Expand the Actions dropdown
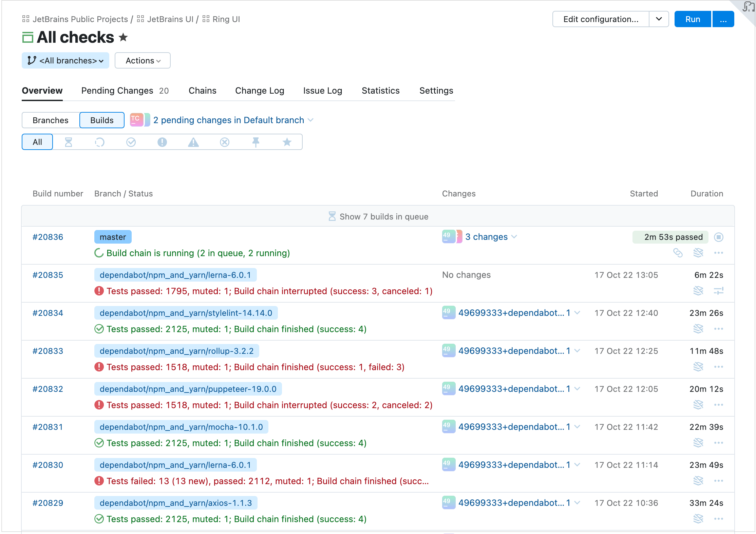Screen dimensions: 756x534 pyautogui.click(x=143, y=60)
